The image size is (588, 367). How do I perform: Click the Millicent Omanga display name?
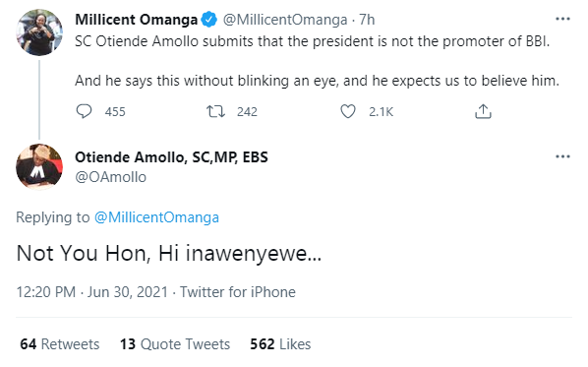[136, 20]
